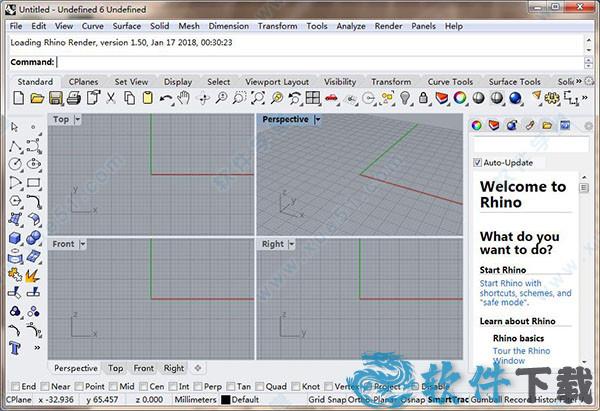
Task: Enable the Cen osnap checkbox
Action: coord(143,387)
